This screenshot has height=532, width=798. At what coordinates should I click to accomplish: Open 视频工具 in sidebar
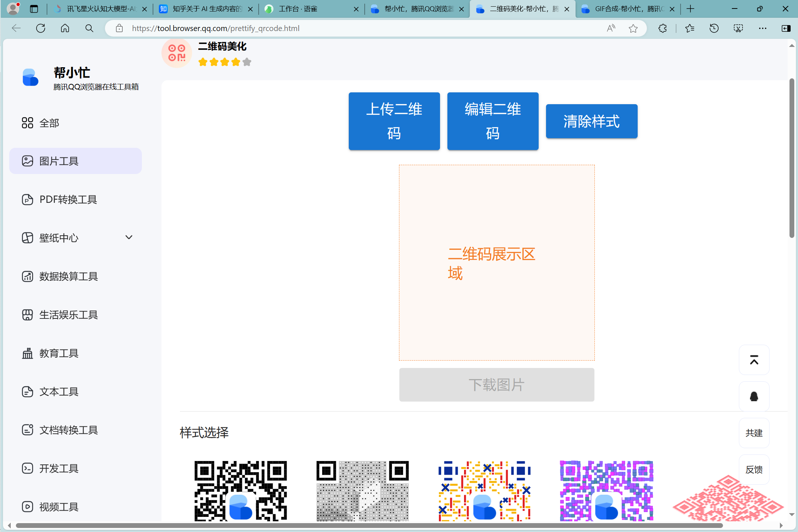click(75, 507)
